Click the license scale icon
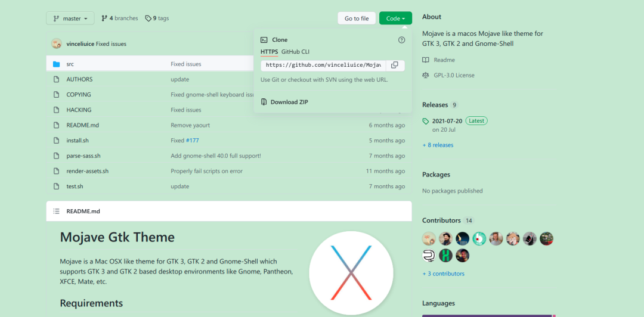The image size is (644, 317). tap(426, 75)
